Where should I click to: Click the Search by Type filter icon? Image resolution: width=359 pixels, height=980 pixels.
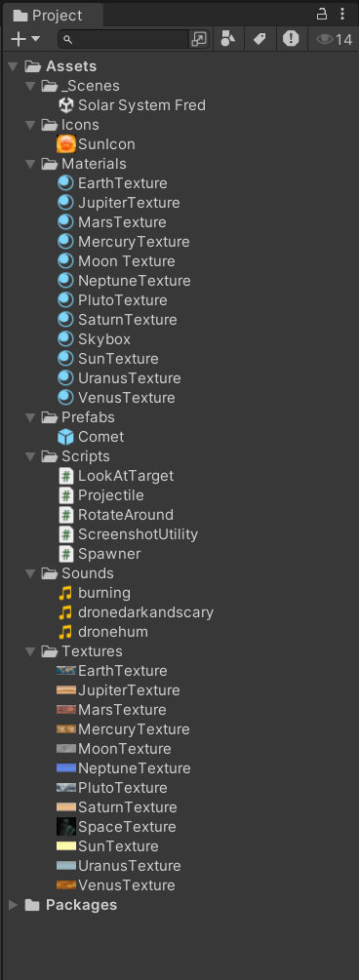coord(228,39)
